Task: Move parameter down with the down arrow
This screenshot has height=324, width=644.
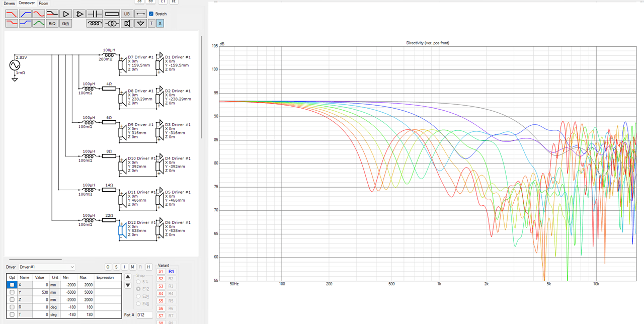Action: (x=128, y=285)
